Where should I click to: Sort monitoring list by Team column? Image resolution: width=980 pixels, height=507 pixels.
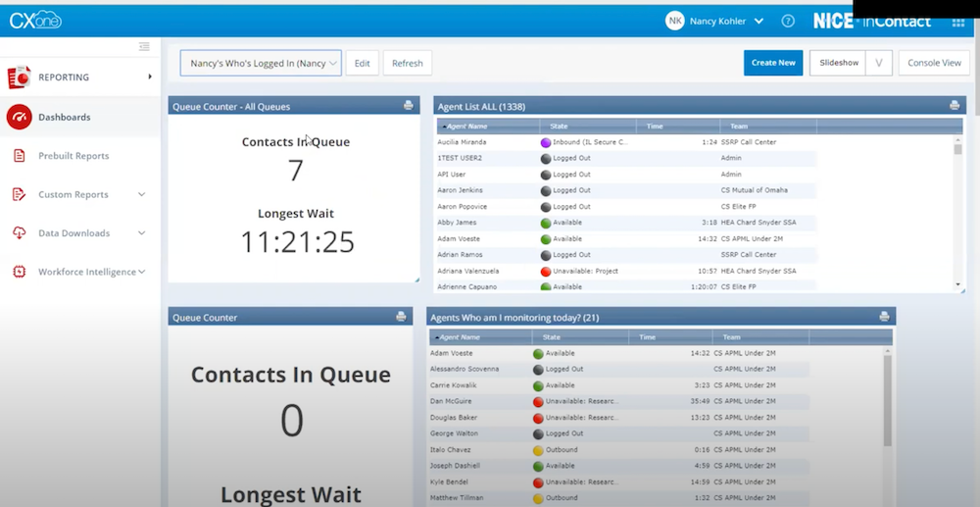point(760,337)
